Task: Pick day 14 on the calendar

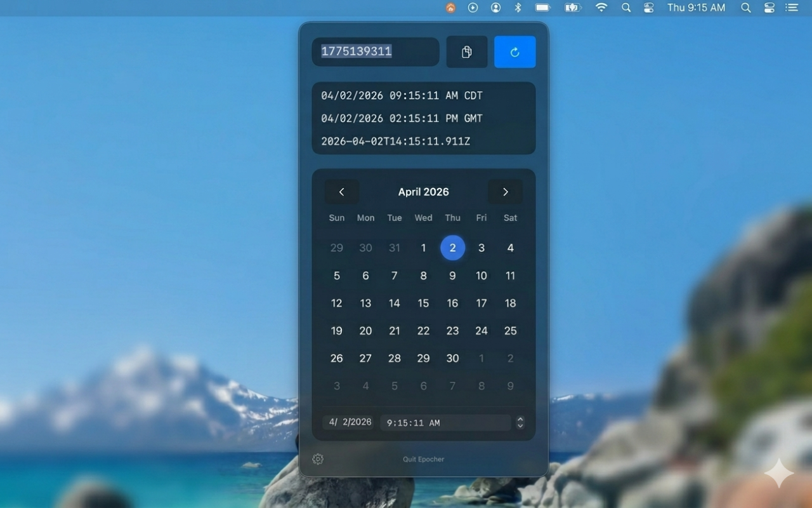Action: (395, 304)
